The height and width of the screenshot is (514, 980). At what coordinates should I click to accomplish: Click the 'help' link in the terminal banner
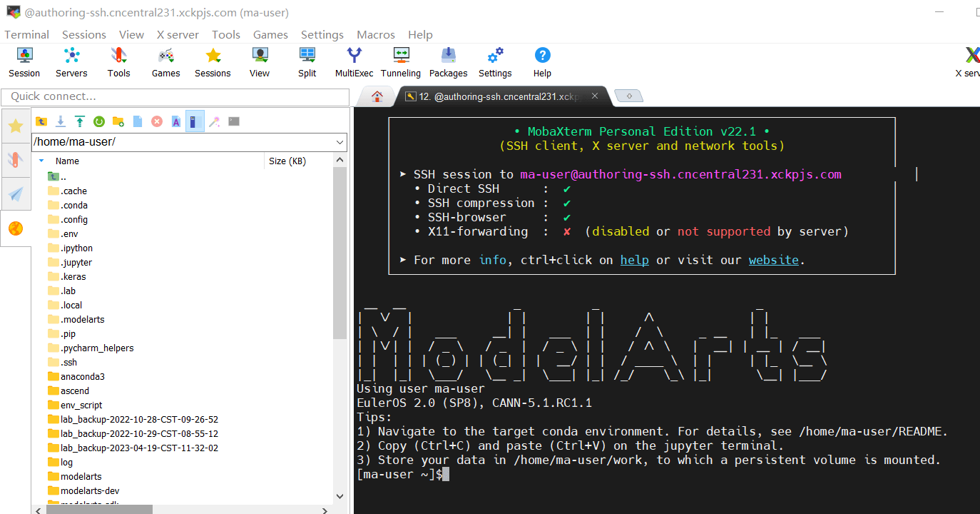634,260
